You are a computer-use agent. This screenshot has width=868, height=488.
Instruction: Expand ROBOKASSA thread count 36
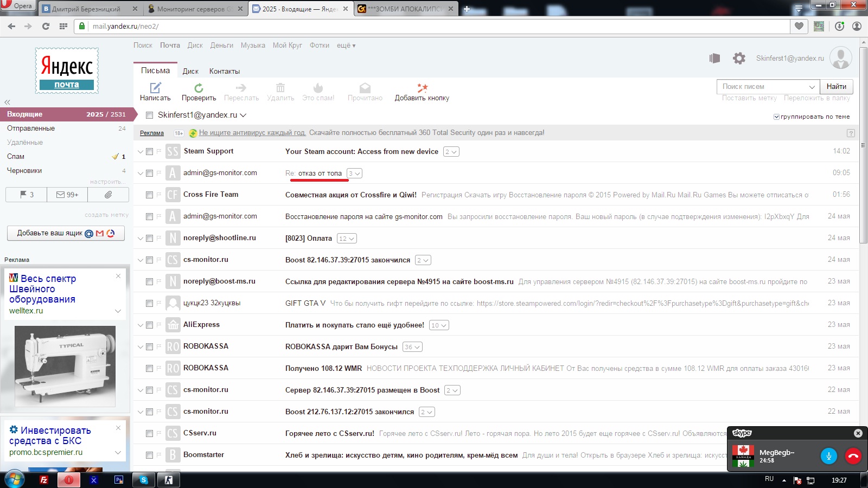[412, 347]
